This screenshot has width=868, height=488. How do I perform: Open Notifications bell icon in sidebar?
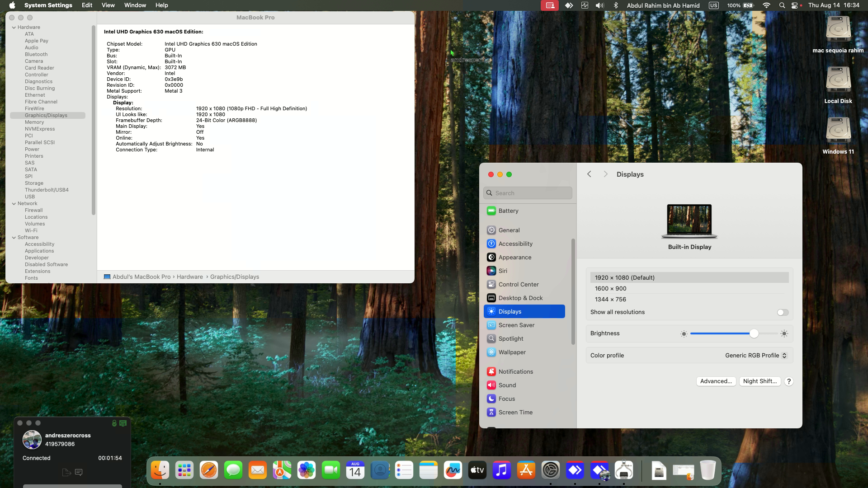[491, 372]
